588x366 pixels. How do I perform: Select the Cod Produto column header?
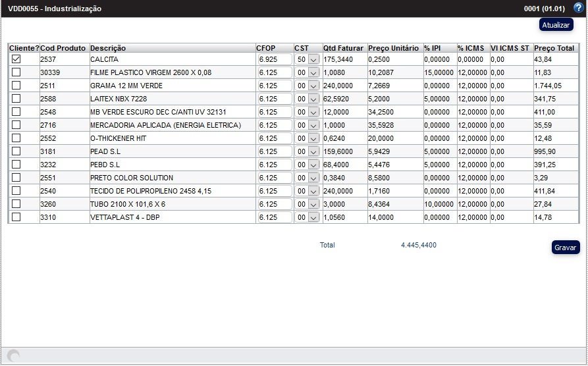63,48
